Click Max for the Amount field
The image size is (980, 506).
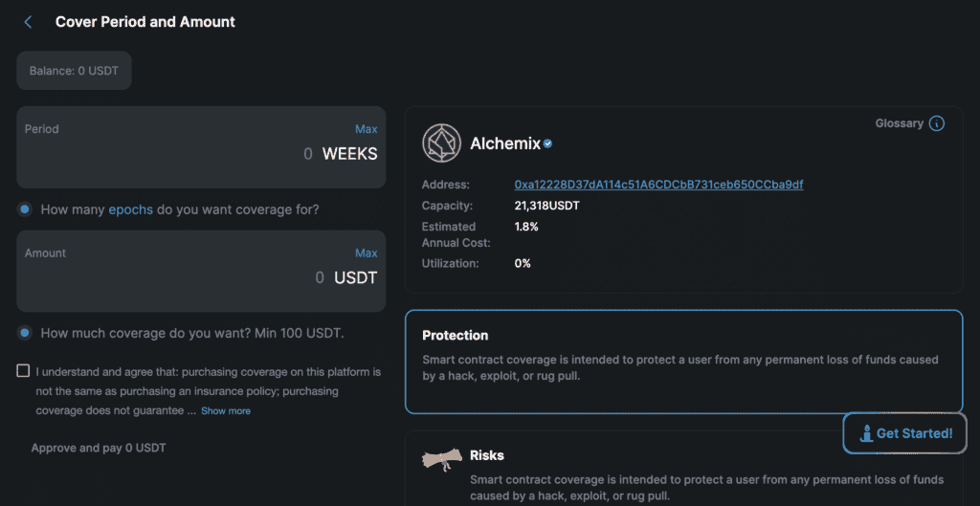(366, 253)
